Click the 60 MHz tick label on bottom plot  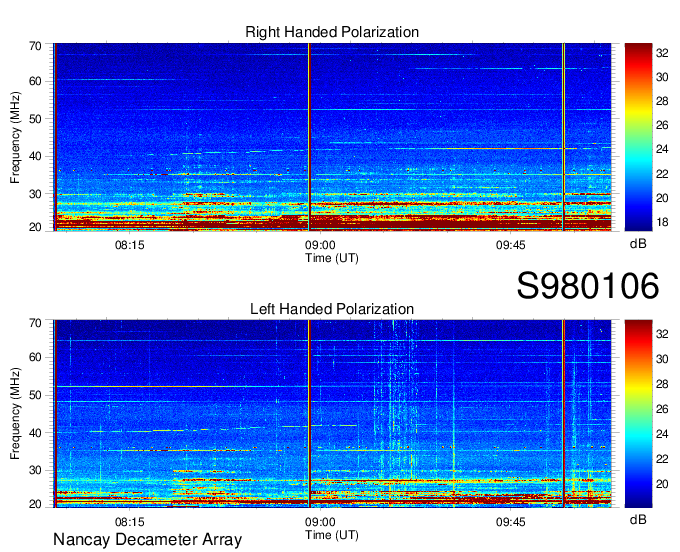click(x=35, y=357)
